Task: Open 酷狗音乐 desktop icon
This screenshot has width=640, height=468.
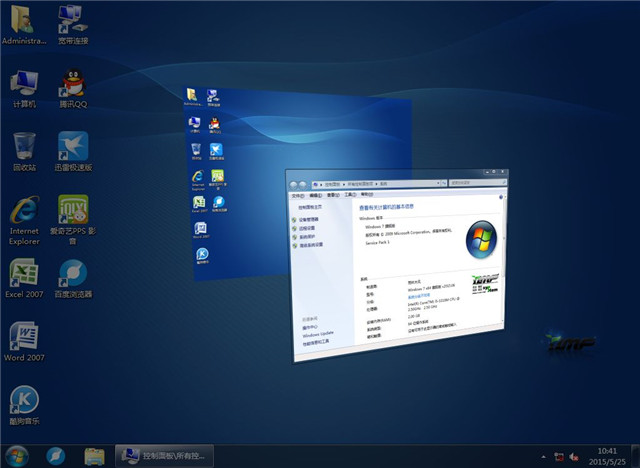Action: (x=24, y=401)
